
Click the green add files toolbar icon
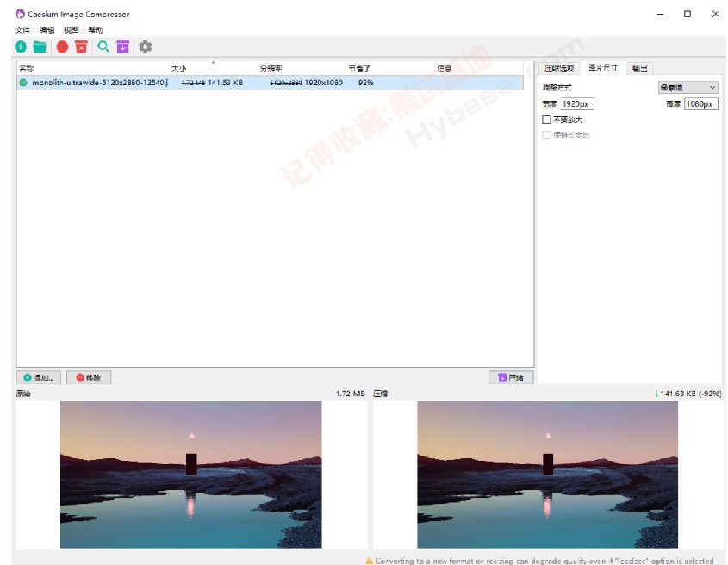coord(21,47)
